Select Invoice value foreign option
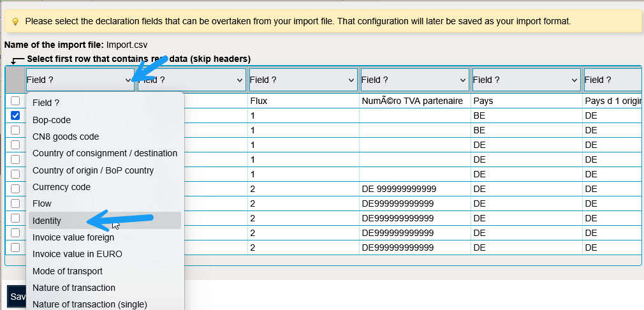 coord(73,237)
